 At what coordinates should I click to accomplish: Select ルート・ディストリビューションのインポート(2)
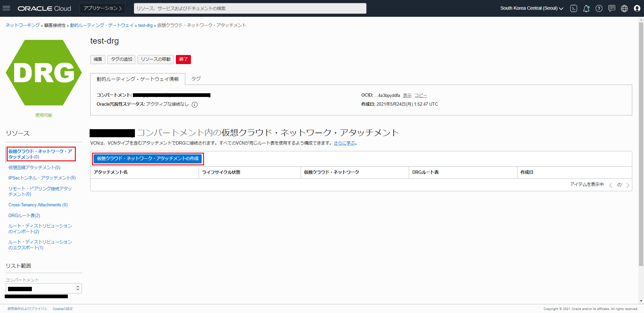pos(40,229)
